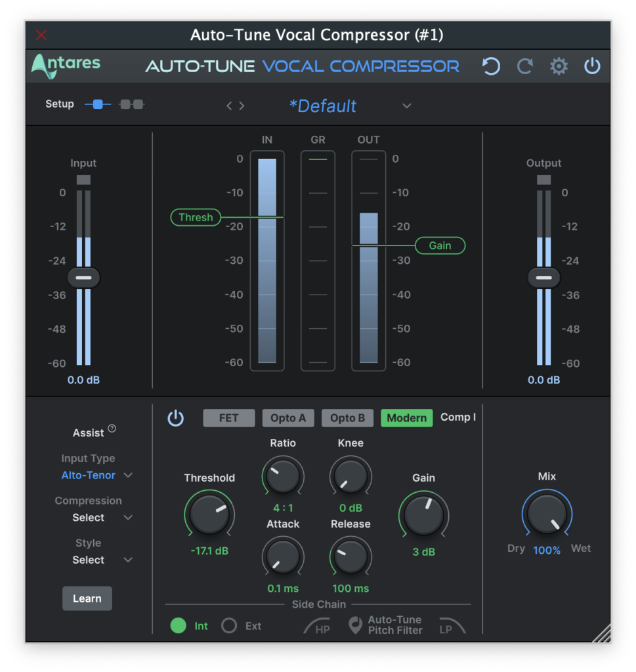The height and width of the screenshot is (672, 636).
Task: Click the 4 : 1 ratio value
Action: (283, 509)
